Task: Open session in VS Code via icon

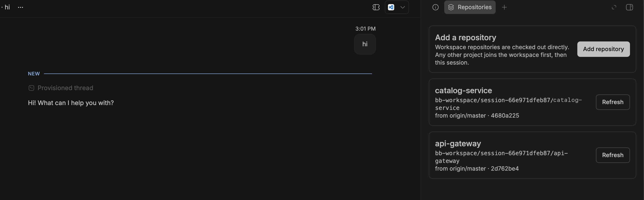Action: pos(391,7)
